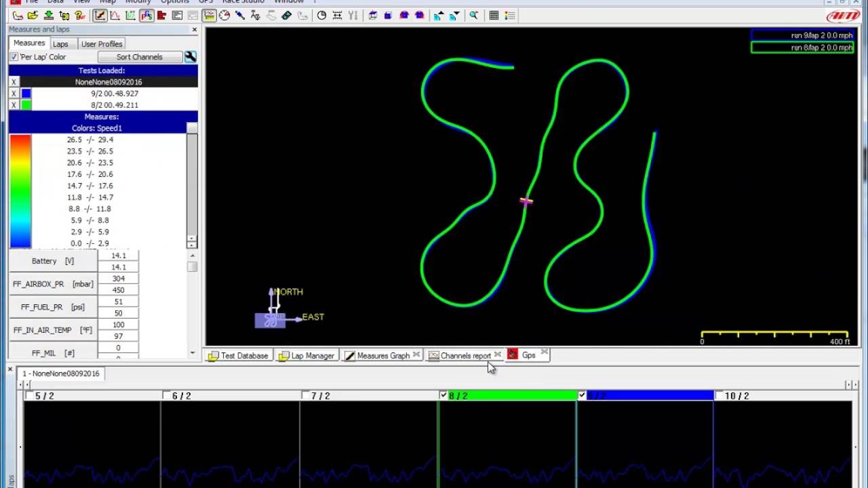Click the channel list scrollbar thumb

click(x=192, y=266)
